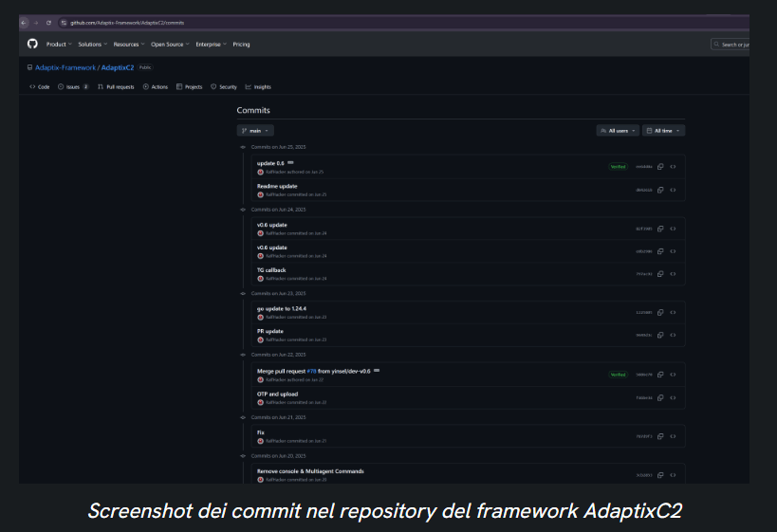Go back with the browser back arrow

click(x=24, y=23)
